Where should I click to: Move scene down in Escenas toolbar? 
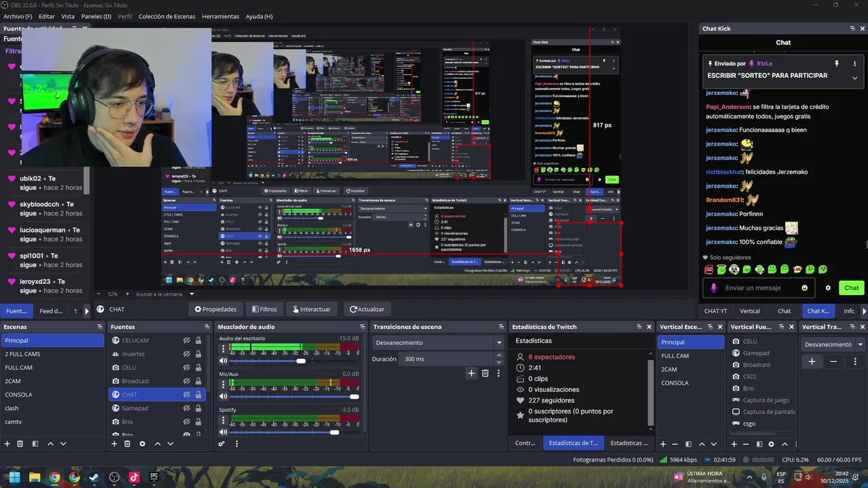(63, 444)
